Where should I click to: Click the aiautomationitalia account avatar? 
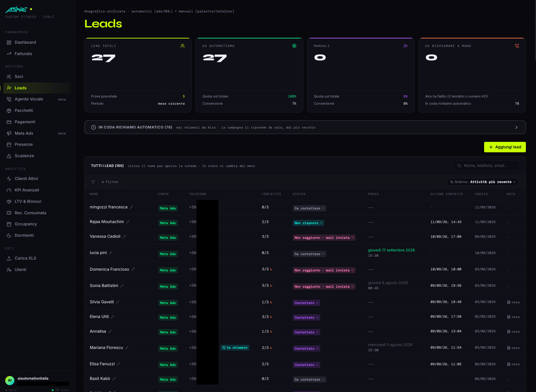coord(10,381)
